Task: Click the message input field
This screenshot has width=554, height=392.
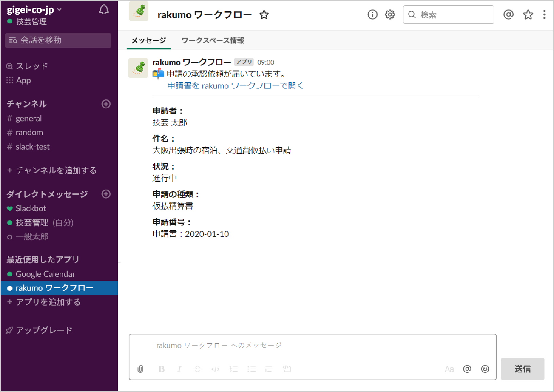Action: click(312, 346)
